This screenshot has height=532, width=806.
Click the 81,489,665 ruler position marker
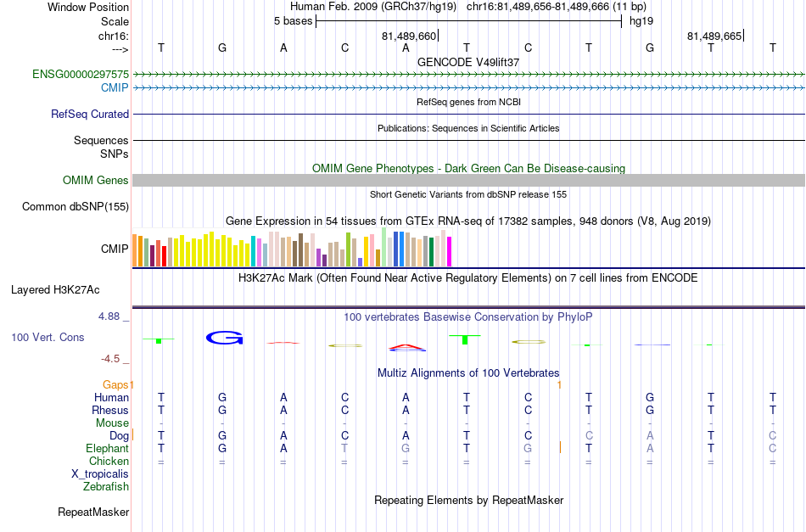[x=715, y=36]
